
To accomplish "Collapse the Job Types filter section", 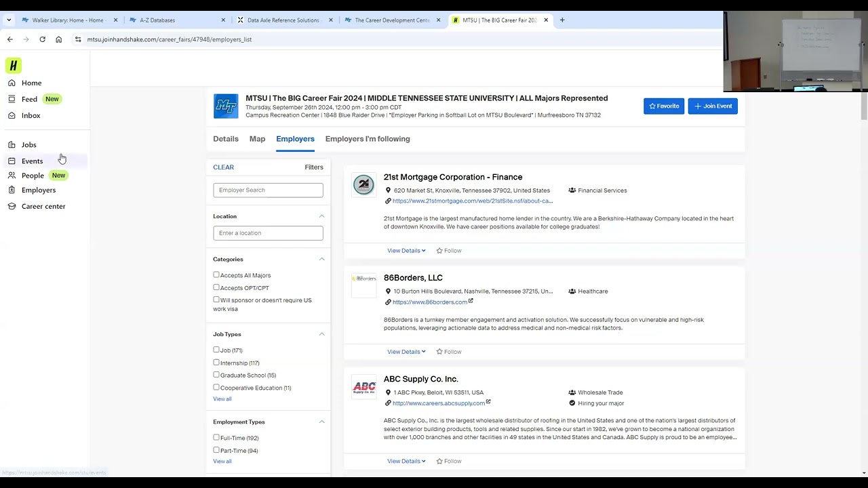I will [321, 334].
